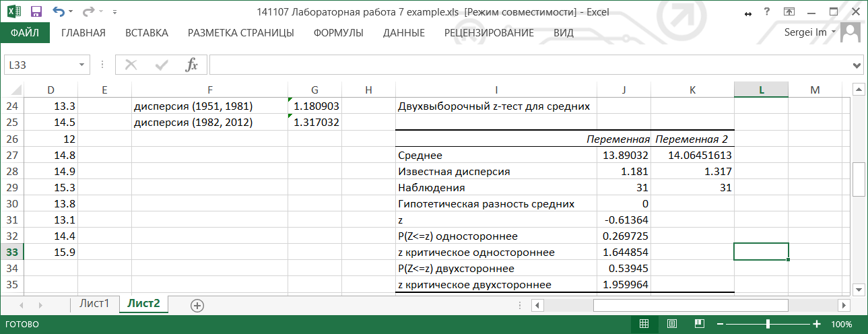The image size is (868, 334).
Task: Click the Cancel entry X icon
Action: (x=131, y=65)
